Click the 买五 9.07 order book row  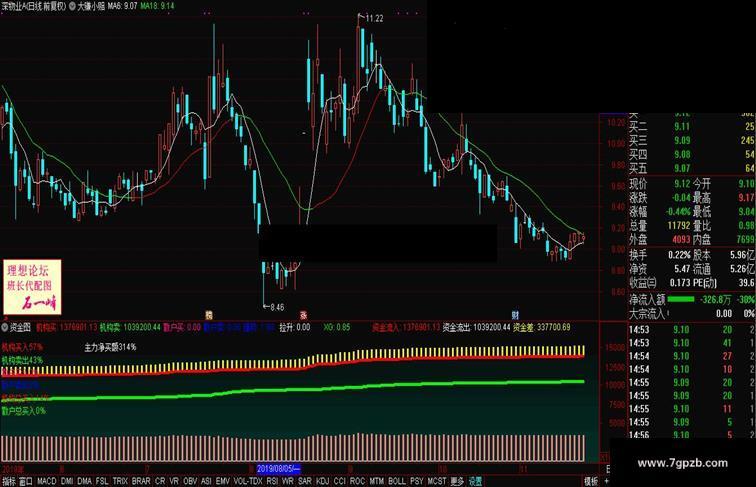click(691, 169)
